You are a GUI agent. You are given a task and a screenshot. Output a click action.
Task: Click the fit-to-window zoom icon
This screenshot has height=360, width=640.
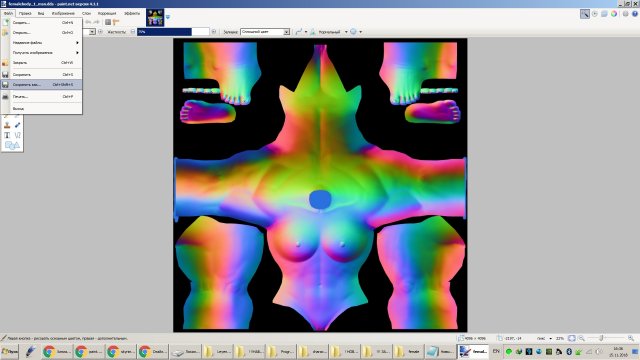pos(572,338)
